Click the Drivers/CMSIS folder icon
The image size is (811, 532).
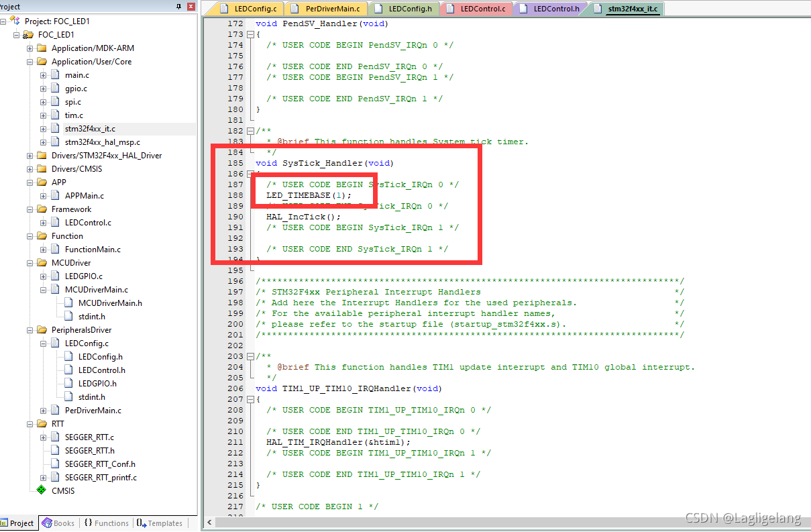tap(42, 168)
